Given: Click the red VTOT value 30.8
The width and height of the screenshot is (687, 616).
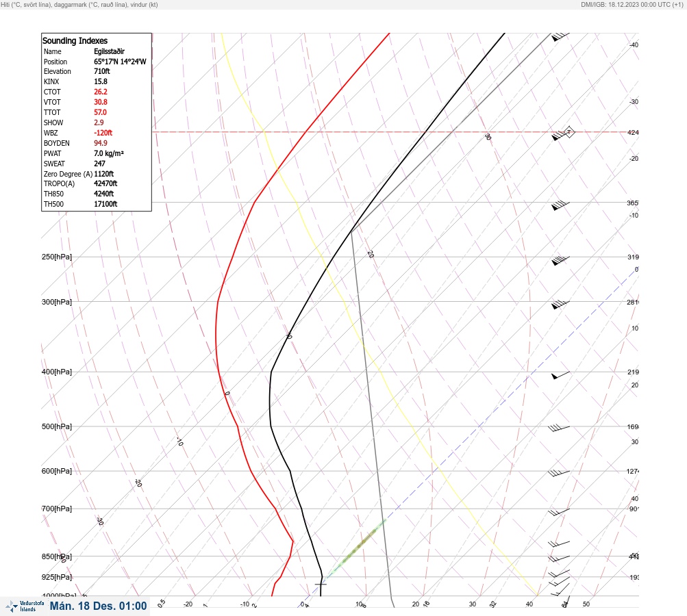Looking at the screenshot, I should coord(100,102).
